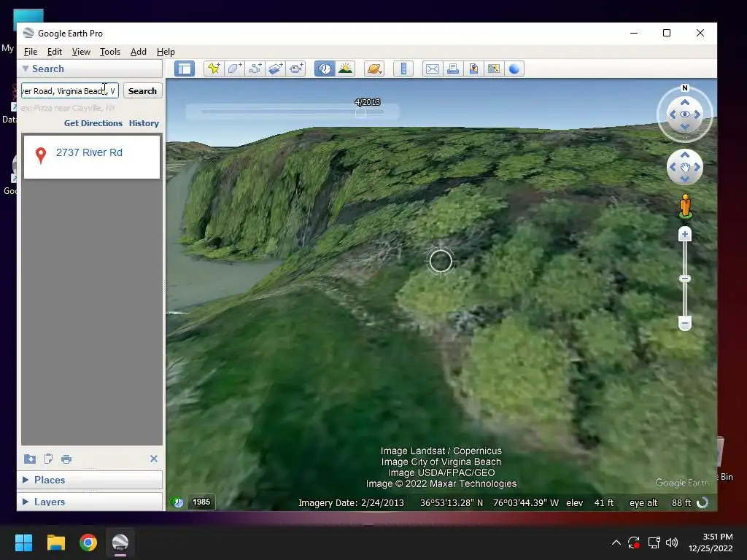Image resolution: width=747 pixels, height=560 pixels.
Task: Add a path using the toolbar icon
Action: click(255, 69)
